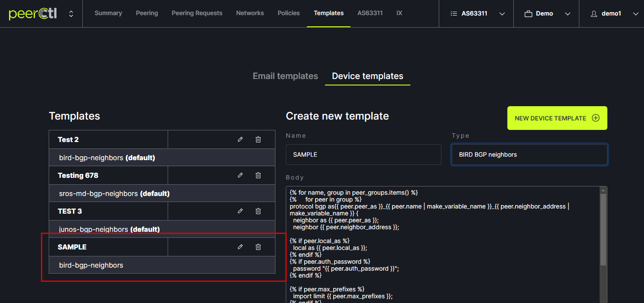644x303 pixels.
Task: Click the edit pencil icon for Test 2
Action: pos(240,139)
